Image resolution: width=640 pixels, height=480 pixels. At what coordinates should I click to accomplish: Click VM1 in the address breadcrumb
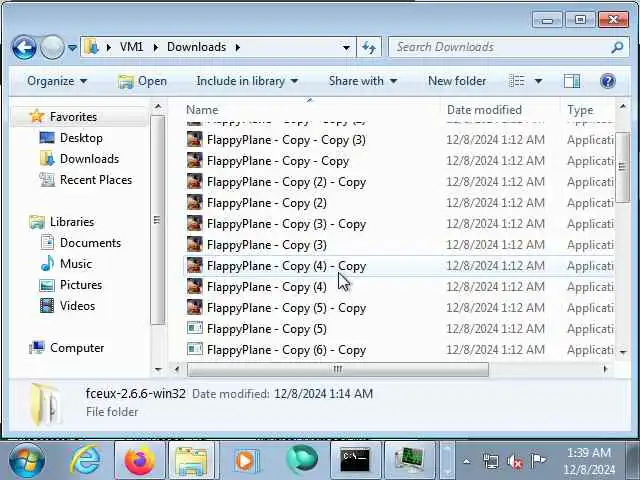(131, 47)
